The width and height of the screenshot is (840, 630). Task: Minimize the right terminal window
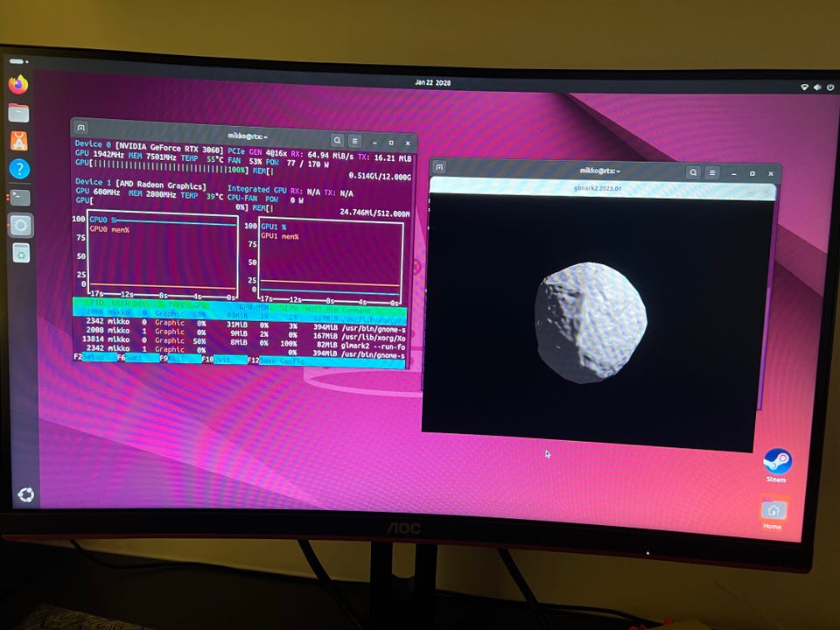pos(734,173)
